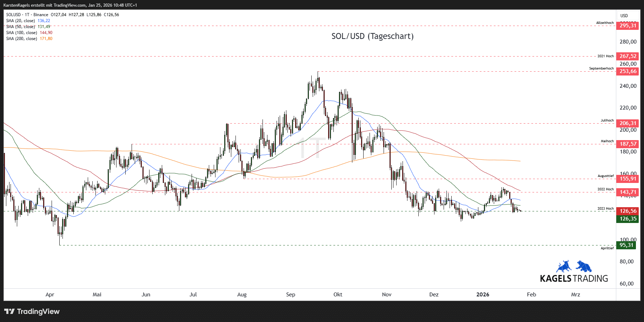Open the USD currency selector
Screen dimensions: 644x322
[x=624, y=16]
